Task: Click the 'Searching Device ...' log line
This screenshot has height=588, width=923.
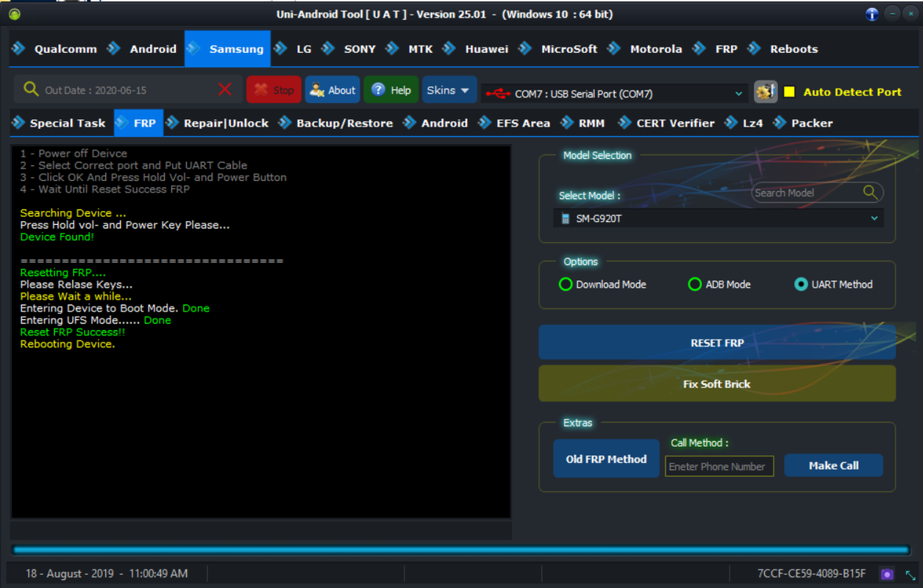Action: (x=73, y=213)
